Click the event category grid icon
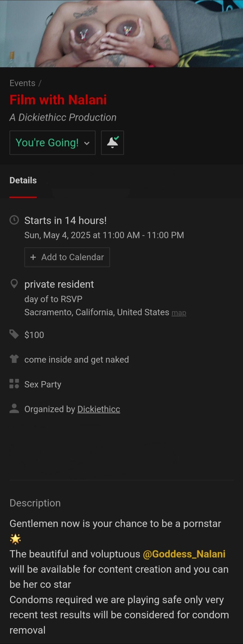The image size is (243, 644). point(14,384)
